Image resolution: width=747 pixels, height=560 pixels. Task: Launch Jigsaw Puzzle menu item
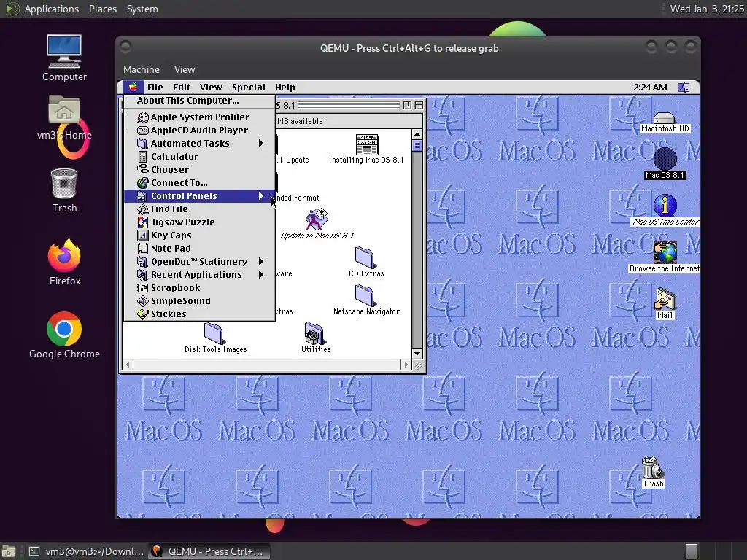click(200, 222)
